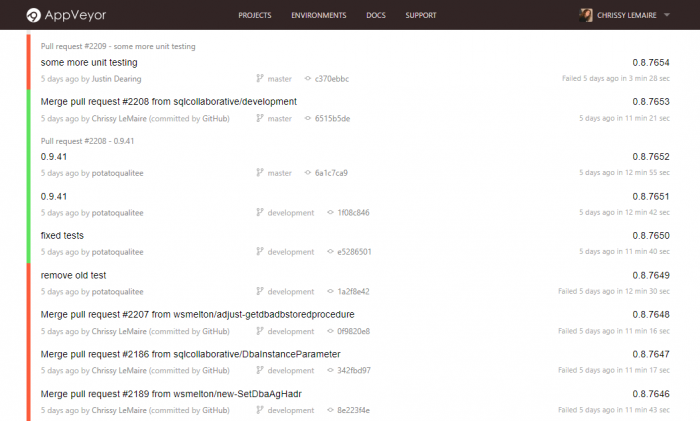This screenshot has height=421, width=700.
Task: Click the development branch icon for fixed tests
Action: click(260, 252)
